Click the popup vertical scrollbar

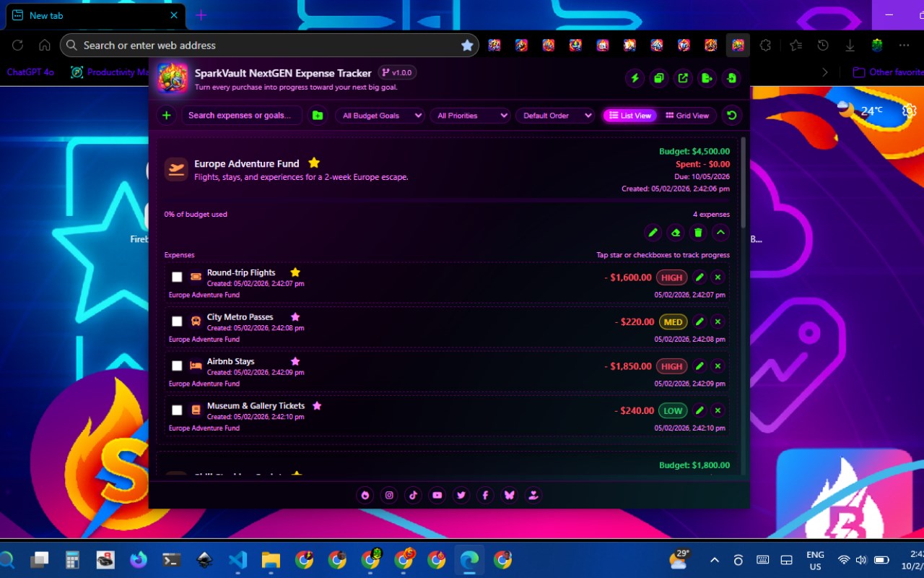(x=743, y=184)
